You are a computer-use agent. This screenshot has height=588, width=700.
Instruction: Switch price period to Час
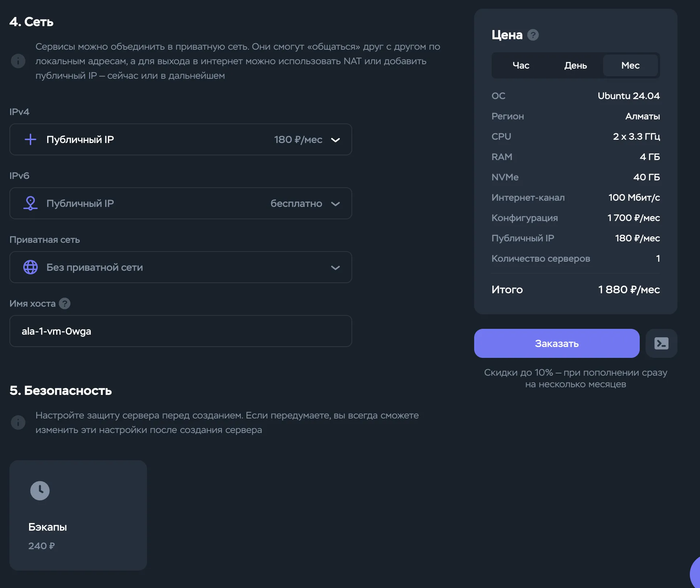521,65
